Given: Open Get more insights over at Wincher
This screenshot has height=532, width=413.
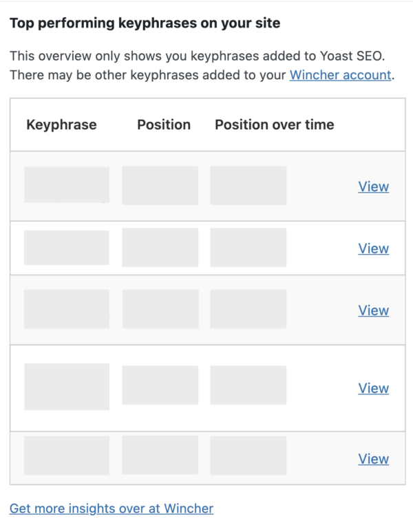Looking at the screenshot, I should click(x=112, y=509).
